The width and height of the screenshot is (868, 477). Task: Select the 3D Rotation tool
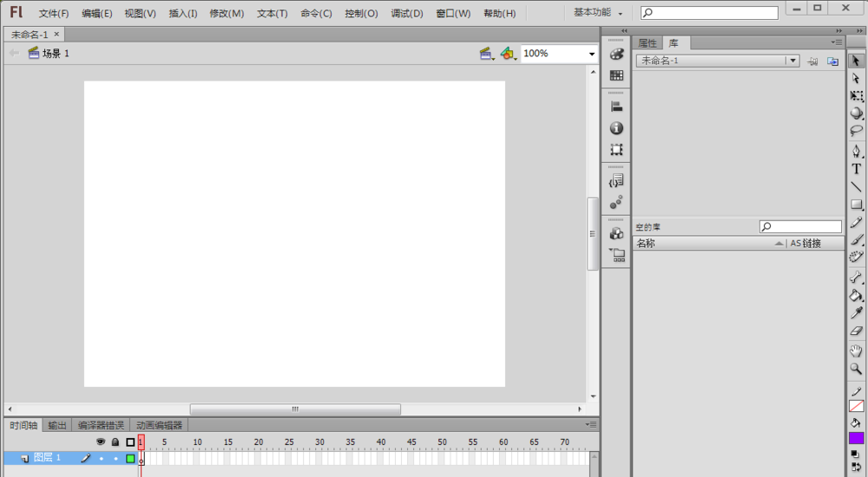[x=856, y=113]
